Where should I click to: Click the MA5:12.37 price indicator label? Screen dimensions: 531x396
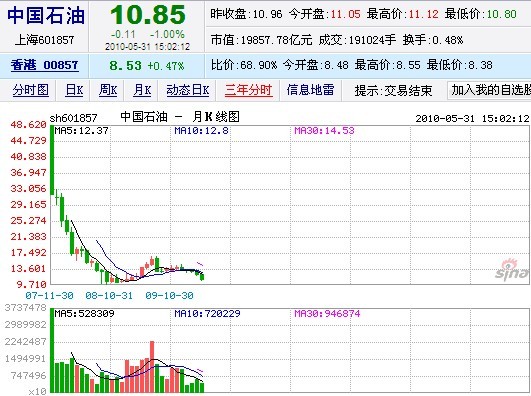click(x=81, y=130)
